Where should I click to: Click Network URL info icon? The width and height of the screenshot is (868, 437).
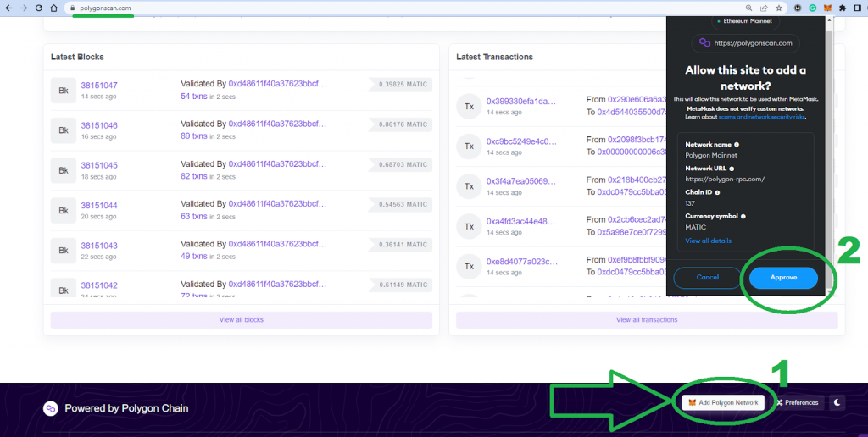pyautogui.click(x=732, y=169)
